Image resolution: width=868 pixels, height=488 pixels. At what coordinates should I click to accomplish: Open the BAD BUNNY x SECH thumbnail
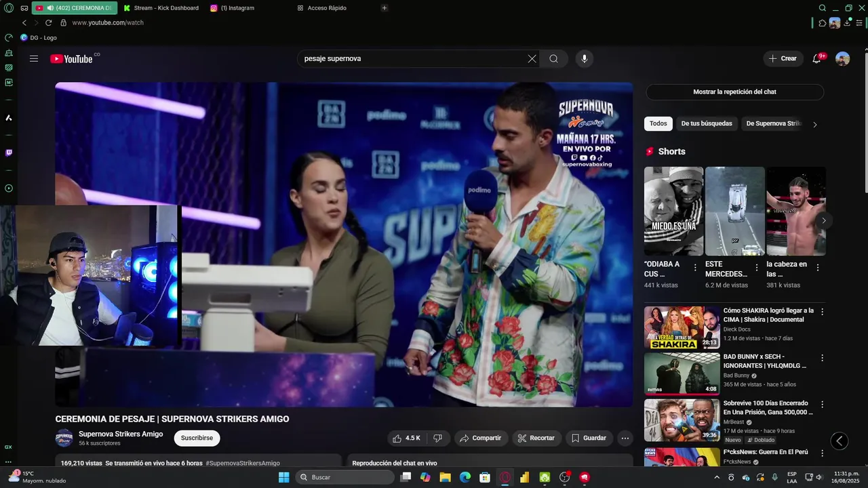[682, 373]
